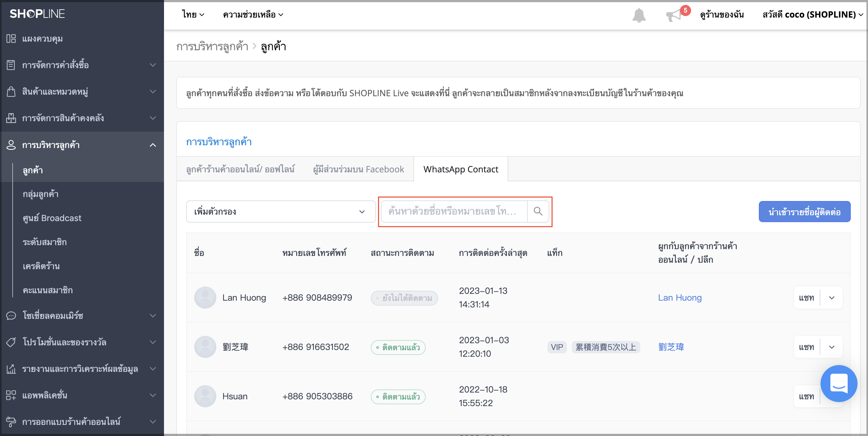Click ติดตามแล้ว status badge for Hsuan
The width and height of the screenshot is (868, 436).
[x=398, y=397]
